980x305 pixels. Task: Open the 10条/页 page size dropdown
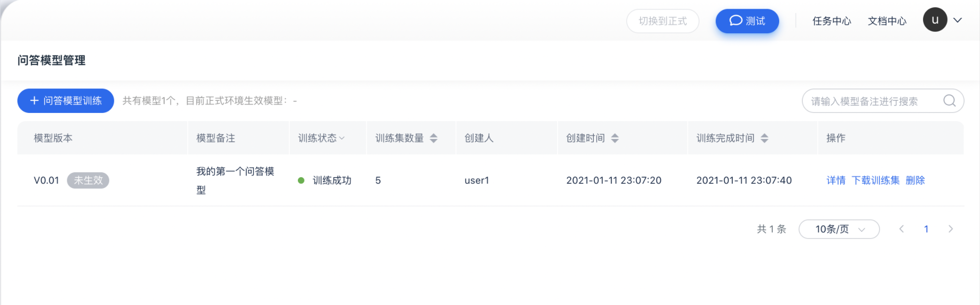point(839,229)
